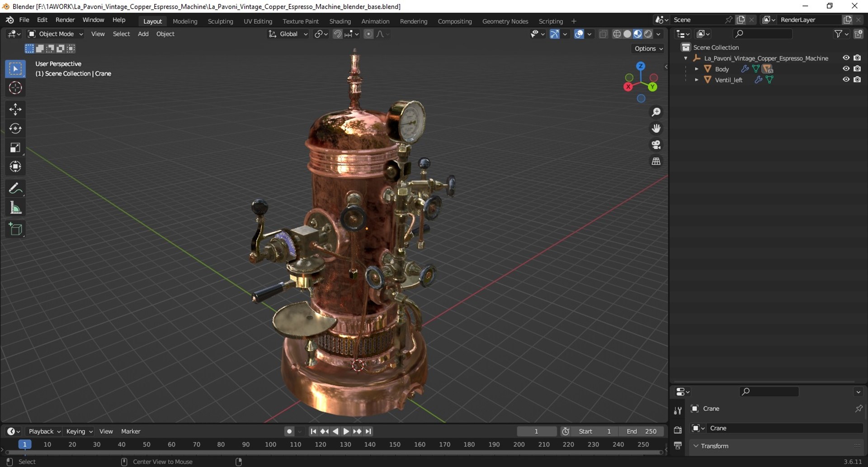Activate the Rotate tool

coord(15,129)
